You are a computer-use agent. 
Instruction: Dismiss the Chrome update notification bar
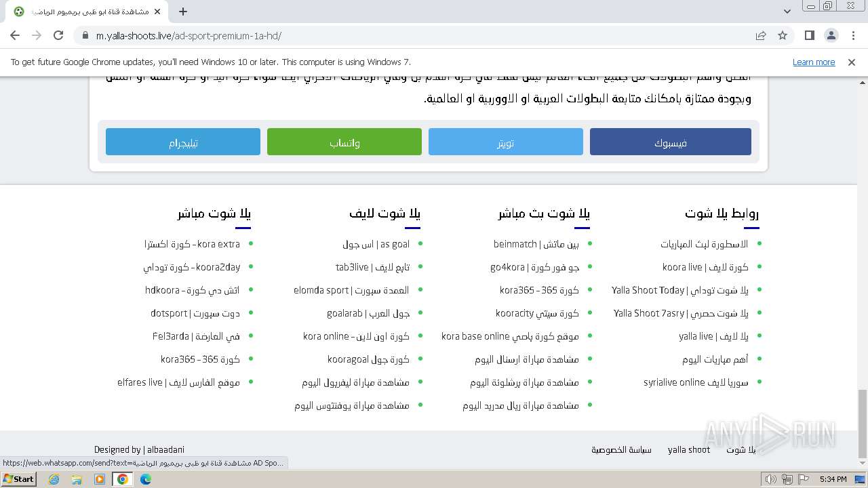[852, 62]
